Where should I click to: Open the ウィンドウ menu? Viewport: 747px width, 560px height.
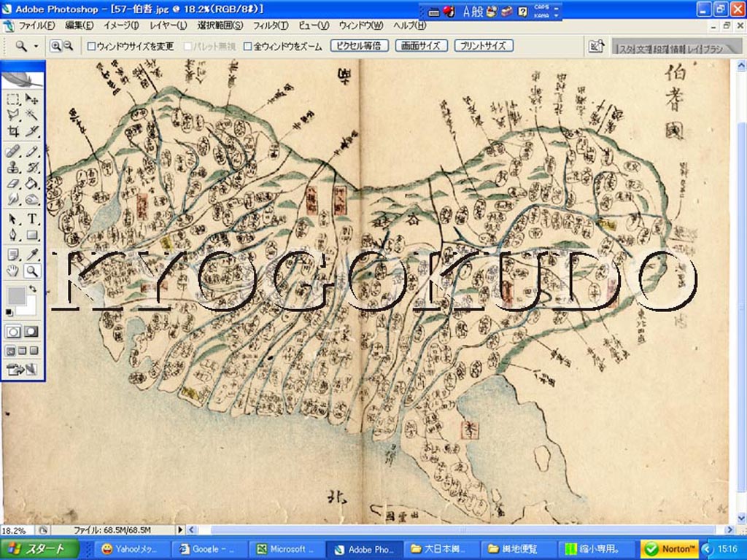pos(360,26)
